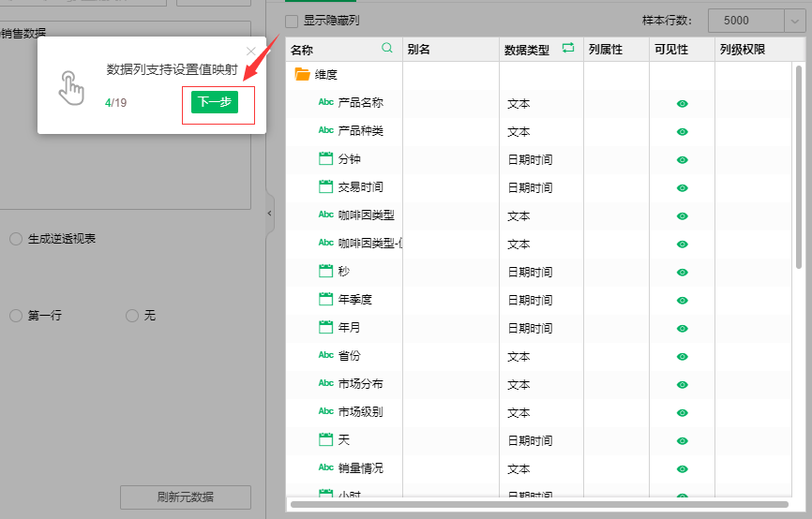Click the vertical scrollbar of column list

[799, 167]
